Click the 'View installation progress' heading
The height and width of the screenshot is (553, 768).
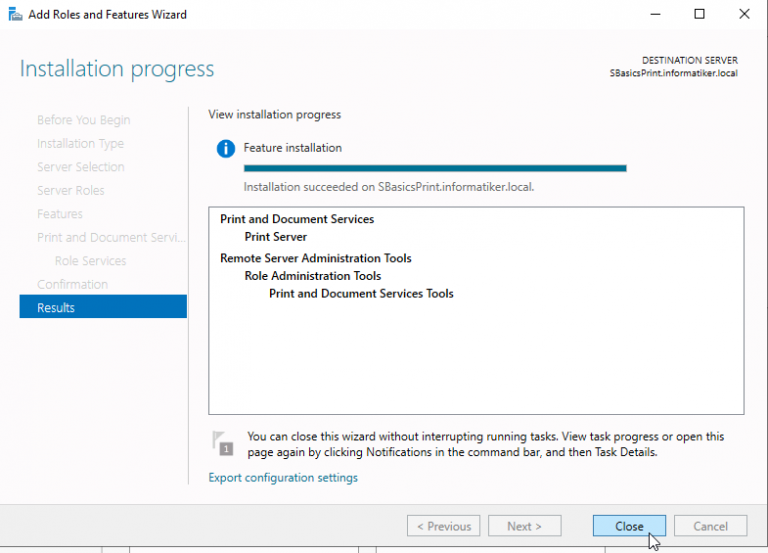[x=274, y=115]
